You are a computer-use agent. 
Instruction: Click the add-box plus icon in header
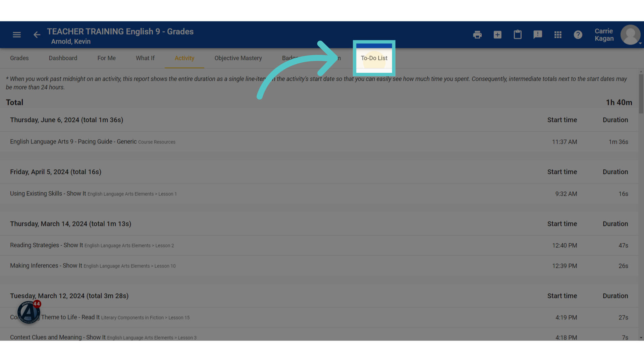497,35
